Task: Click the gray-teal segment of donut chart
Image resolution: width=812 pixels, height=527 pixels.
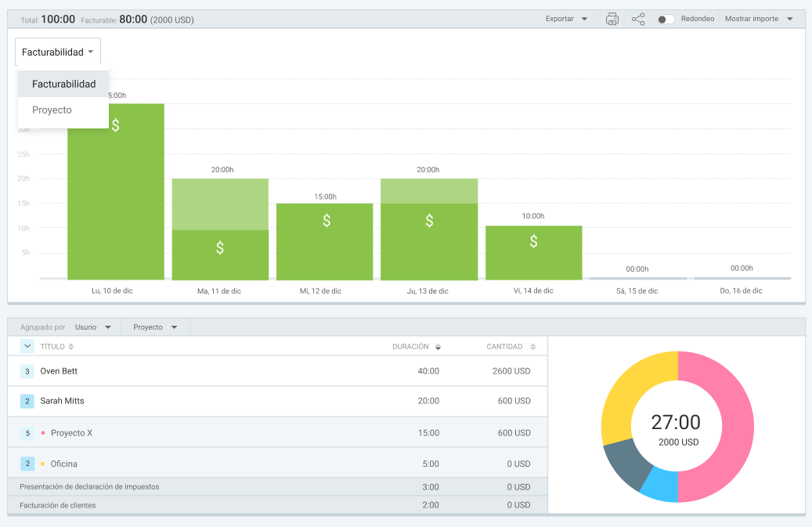Action: [626, 462]
